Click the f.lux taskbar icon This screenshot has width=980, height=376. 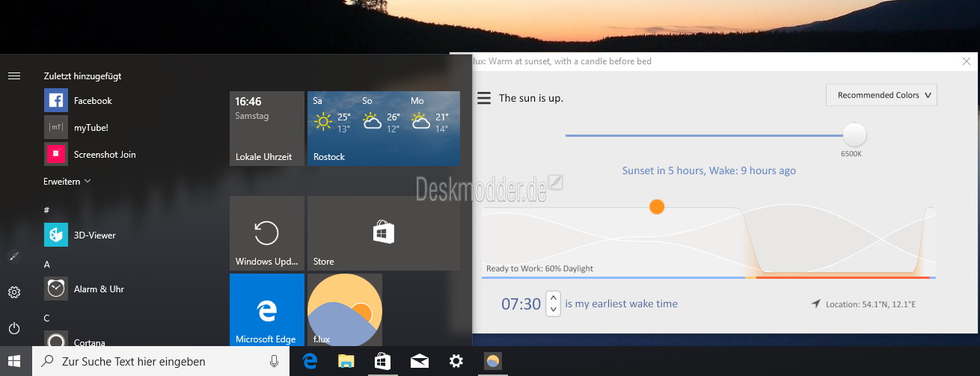pyautogui.click(x=492, y=361)
